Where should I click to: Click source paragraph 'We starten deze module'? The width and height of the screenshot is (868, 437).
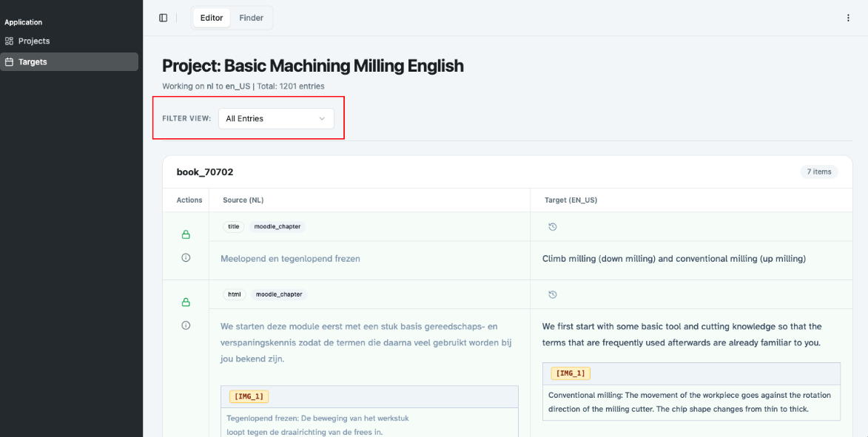coord(366,342)
